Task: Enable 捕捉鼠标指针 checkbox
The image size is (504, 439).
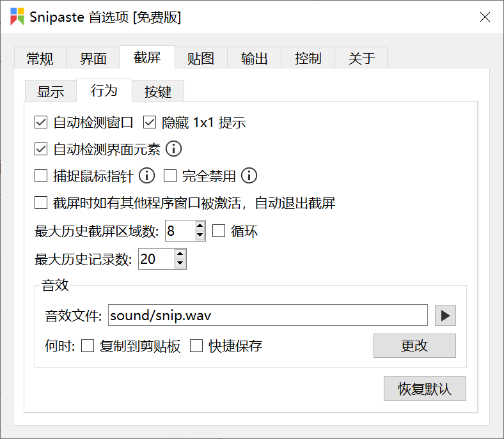Action: (x=41, y=176)
